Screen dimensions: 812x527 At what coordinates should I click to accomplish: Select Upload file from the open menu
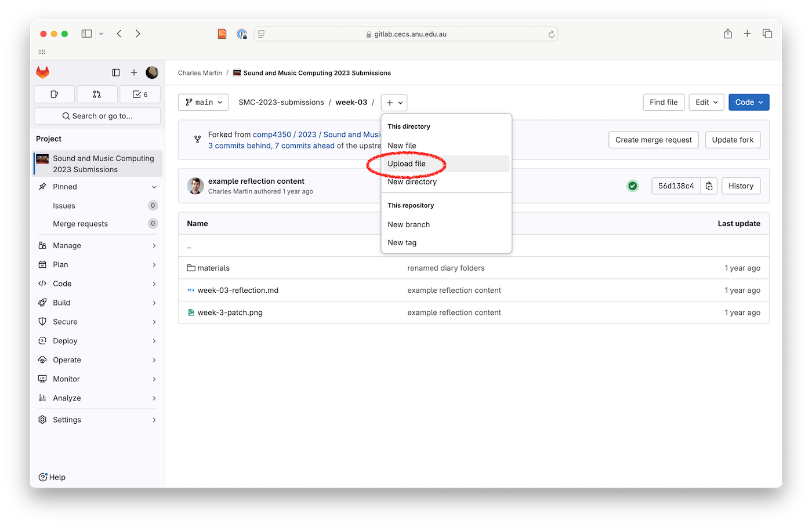[x=406, y=163]
